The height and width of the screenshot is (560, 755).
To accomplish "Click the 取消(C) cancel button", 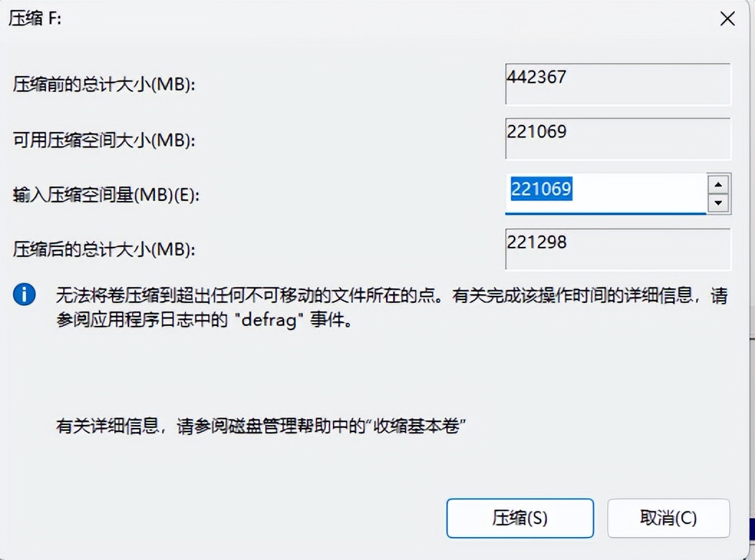I will tap(668, 518).
